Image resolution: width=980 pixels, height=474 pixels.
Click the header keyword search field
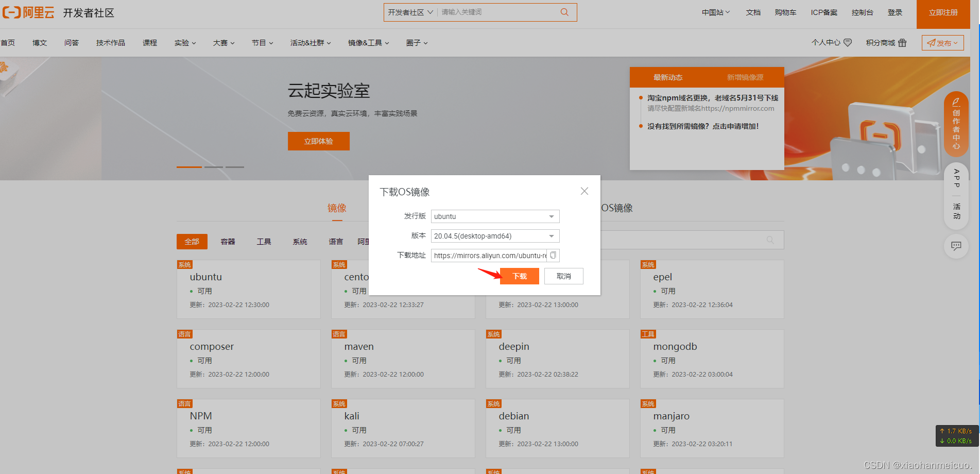tap(497, 12)
